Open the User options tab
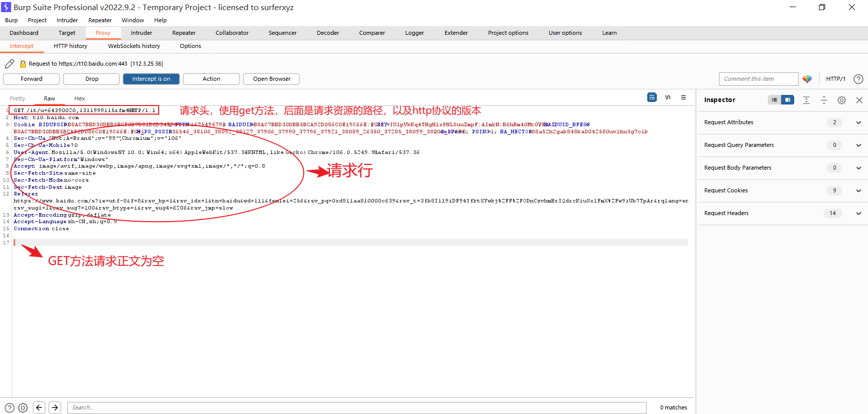 [x=565, y=33]
